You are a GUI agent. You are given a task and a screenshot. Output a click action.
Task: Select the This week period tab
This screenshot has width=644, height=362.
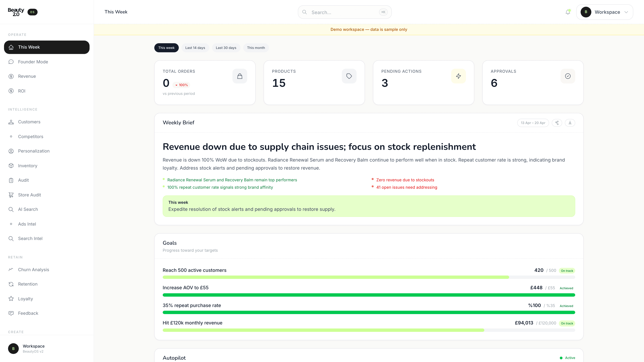point(167,48)
